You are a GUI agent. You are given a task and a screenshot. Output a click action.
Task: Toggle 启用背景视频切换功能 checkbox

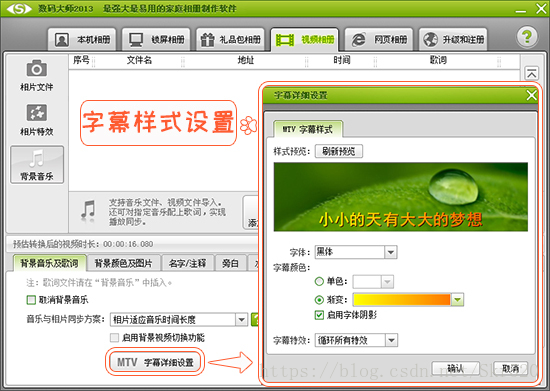coord(114,338)
